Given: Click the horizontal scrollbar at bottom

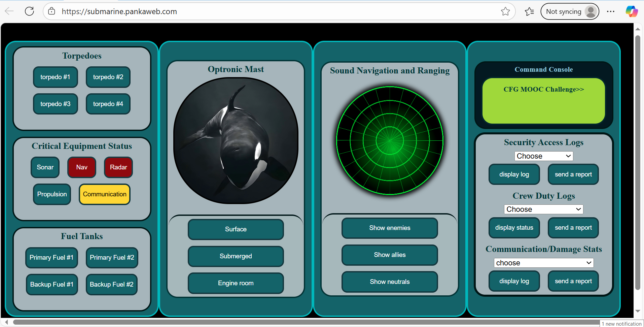Looking at the screenshot, I should [303, 323].
